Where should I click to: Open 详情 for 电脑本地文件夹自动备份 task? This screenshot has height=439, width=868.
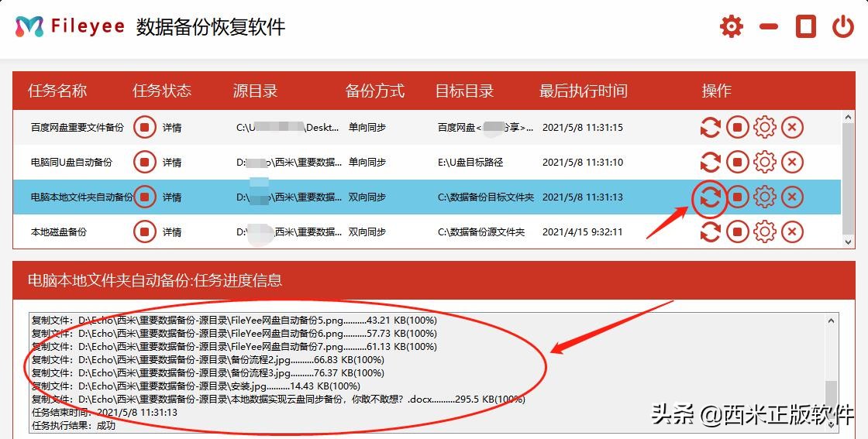[x=172, y=197]
